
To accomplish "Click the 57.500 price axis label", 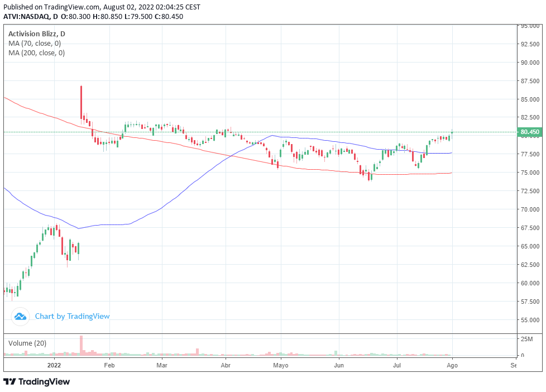I will (530, 302).
